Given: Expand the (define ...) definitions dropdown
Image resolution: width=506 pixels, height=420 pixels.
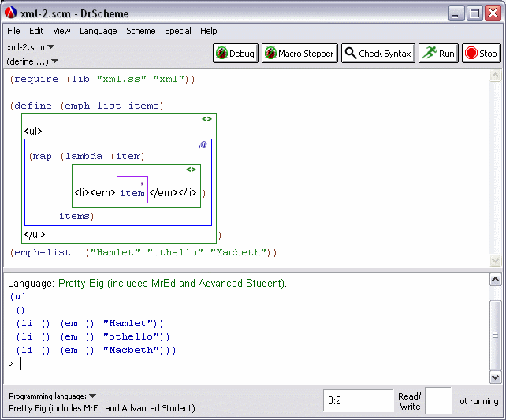Looking at the screenshot, I should pos(32,61).
